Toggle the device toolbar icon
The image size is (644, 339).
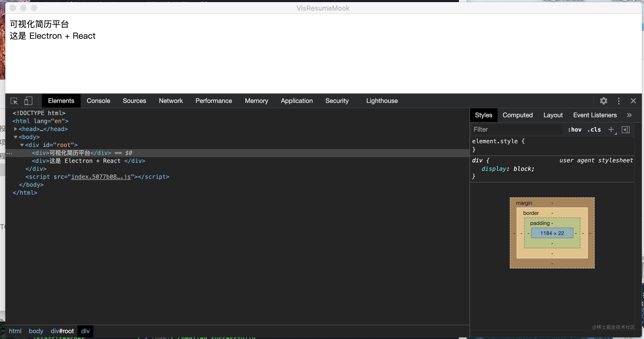[x=28, y=101]
